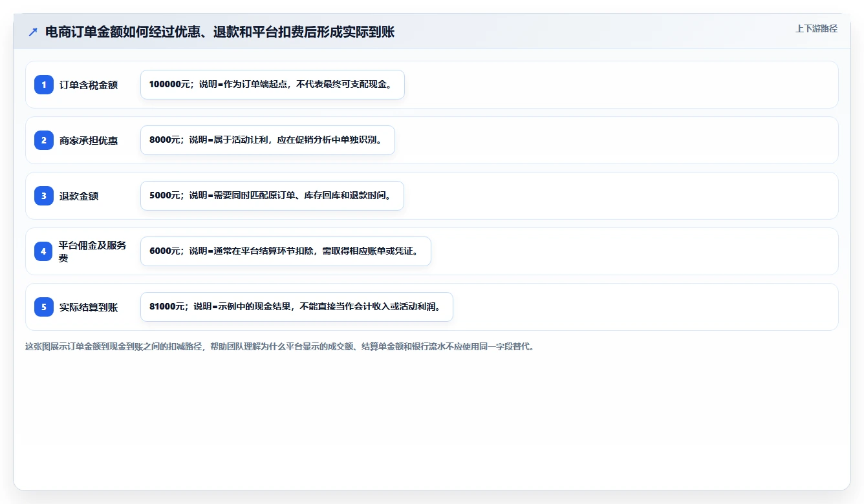The height and width of the screenshot is (504, 864).
Task: Select step number 4 badge
Action: click(44, 251)
